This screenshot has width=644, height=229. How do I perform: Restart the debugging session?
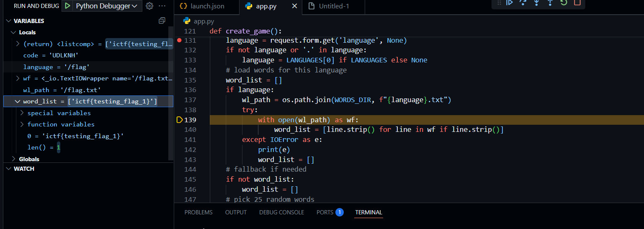coord(564,3)
